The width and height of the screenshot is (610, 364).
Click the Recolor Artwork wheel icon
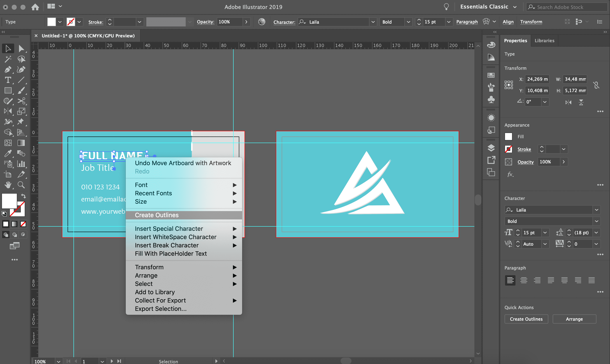click(x=262, y=22)
